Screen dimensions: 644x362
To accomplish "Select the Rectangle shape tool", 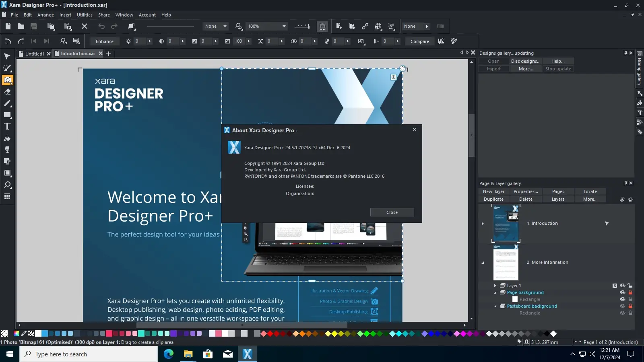I will (x=7, y=115).
